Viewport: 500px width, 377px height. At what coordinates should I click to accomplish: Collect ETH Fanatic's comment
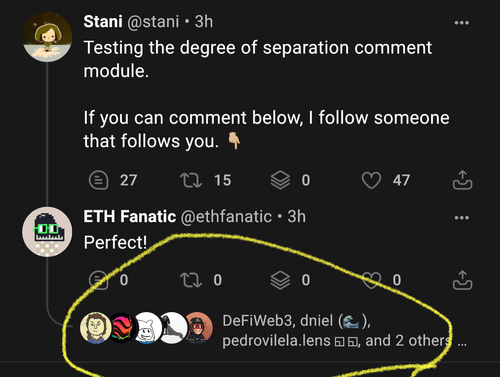tap(280, 280)
